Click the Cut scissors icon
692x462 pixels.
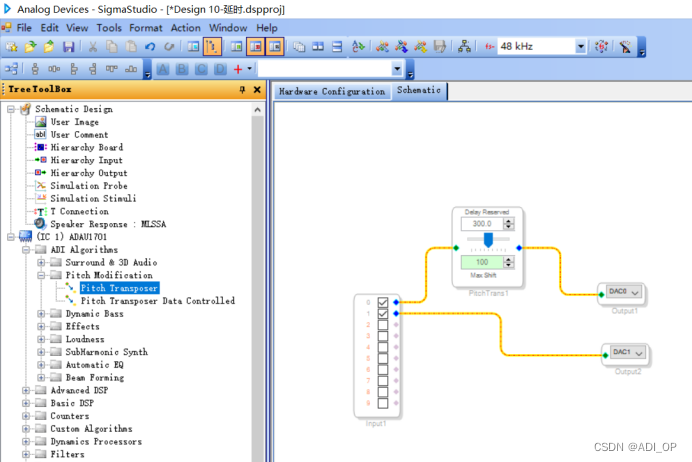tap(93, 46)
